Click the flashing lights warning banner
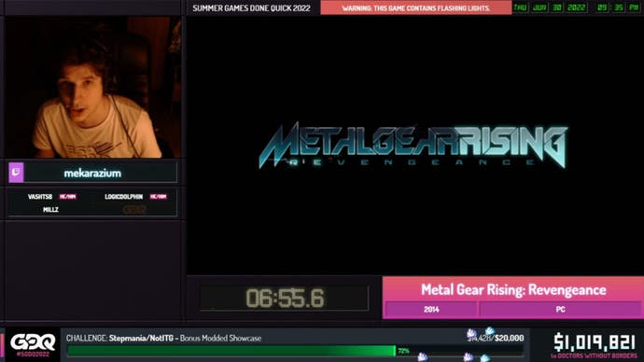Image resolution: width=644 pixels, height=362 pixels. tap(416, 7)
